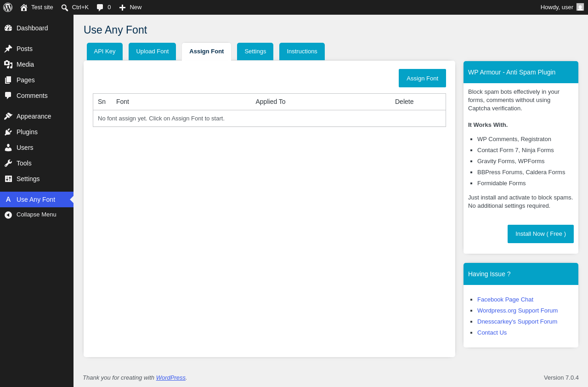Click Howdy, user account text
Screen dimensions: 588x387
click(557, 7)
